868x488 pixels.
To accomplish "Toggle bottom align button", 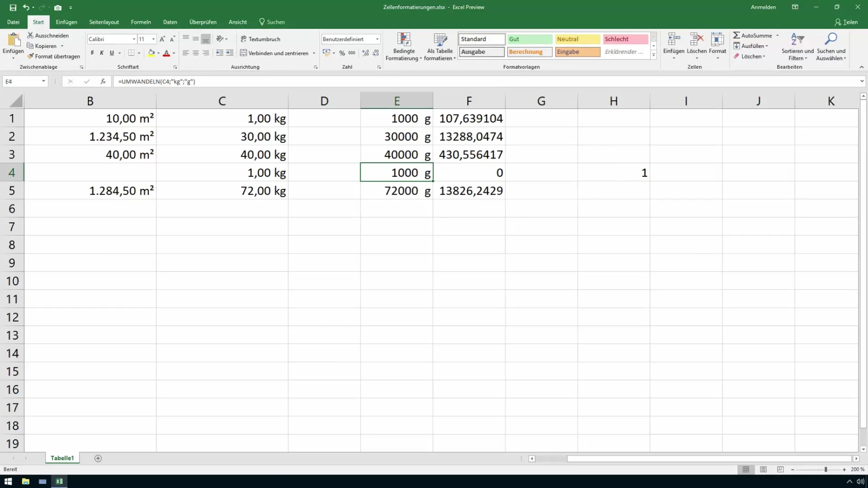I will [206, 39].
